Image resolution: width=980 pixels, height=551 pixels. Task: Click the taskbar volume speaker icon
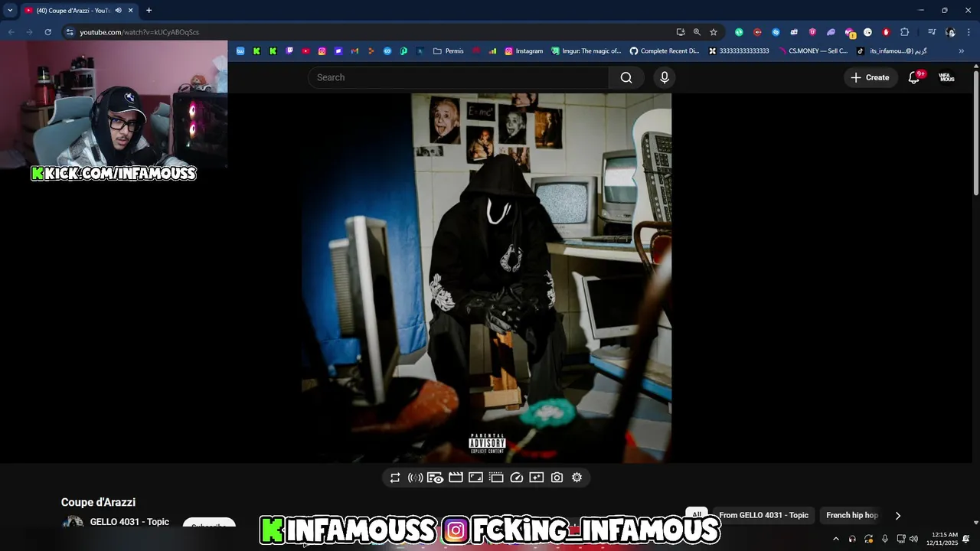click(x=913, y=539)
